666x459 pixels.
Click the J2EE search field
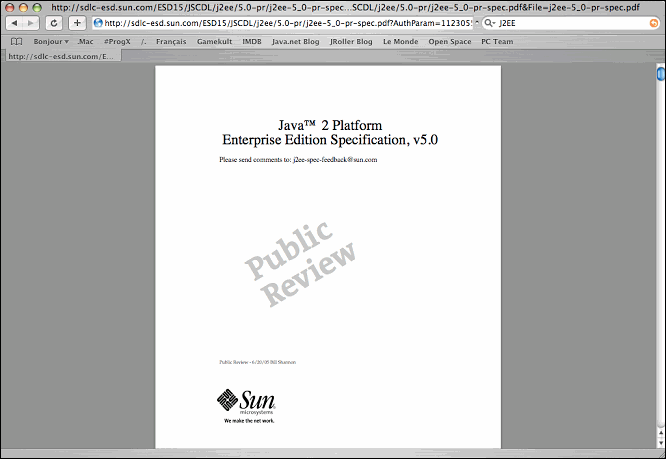click(573, 23)
